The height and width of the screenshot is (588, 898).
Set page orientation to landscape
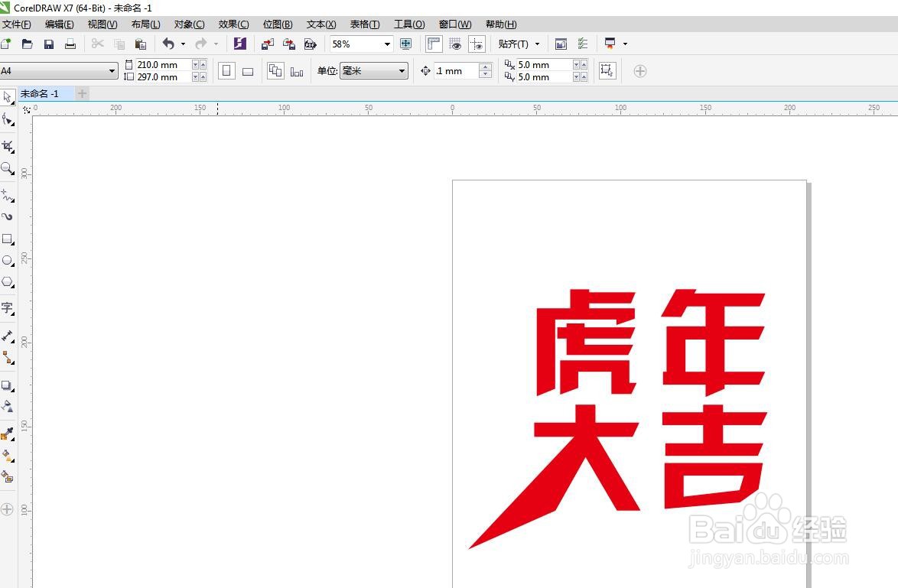tap(248, 72)
